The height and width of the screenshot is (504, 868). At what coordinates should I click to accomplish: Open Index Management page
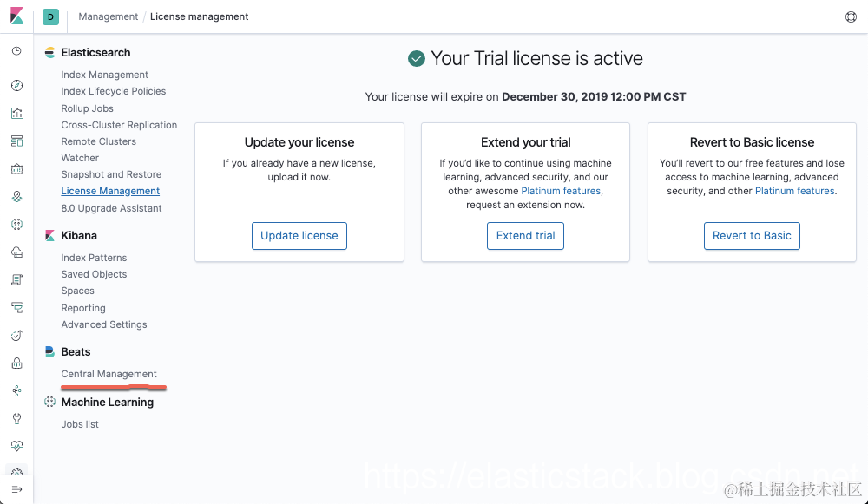(105, 75)
